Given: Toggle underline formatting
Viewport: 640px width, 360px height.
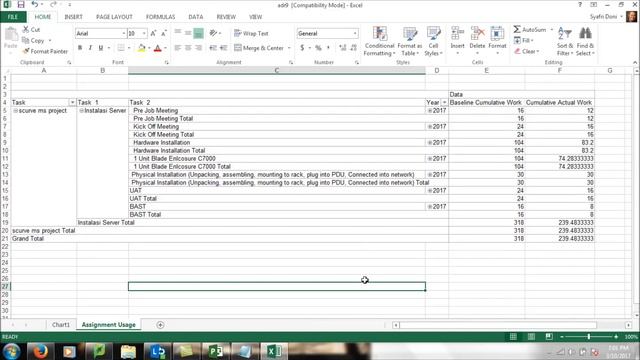Looking at the screenshot, I should coord(100,48).
